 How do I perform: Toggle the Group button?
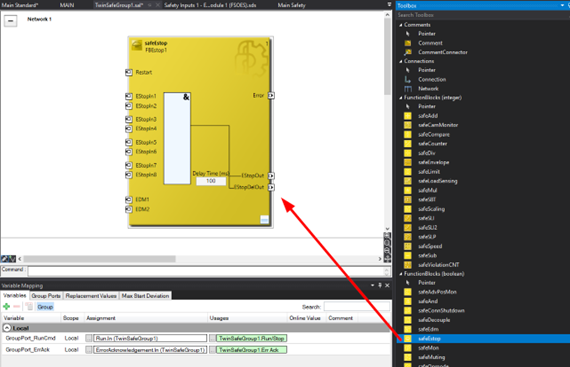click(45, 307)
